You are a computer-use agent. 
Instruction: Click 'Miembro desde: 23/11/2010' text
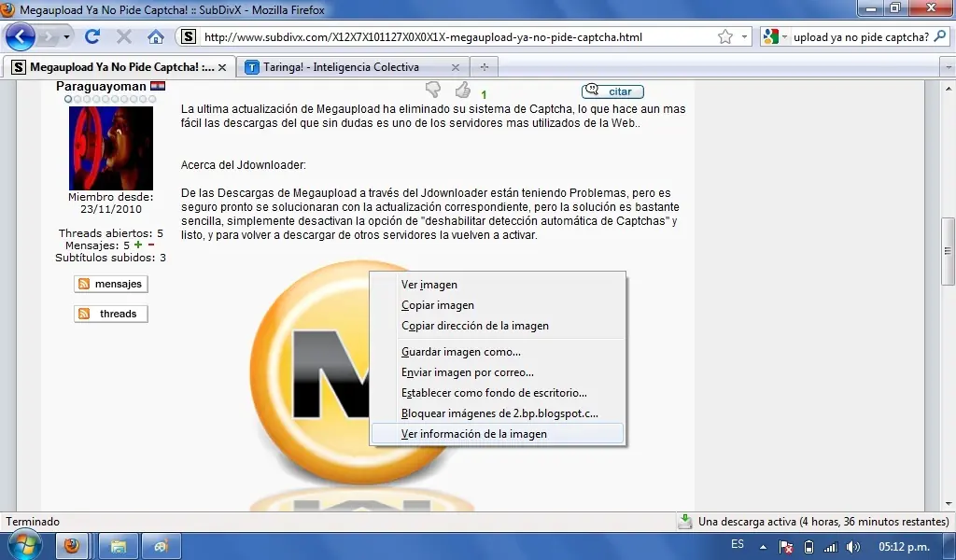(111, 203)
